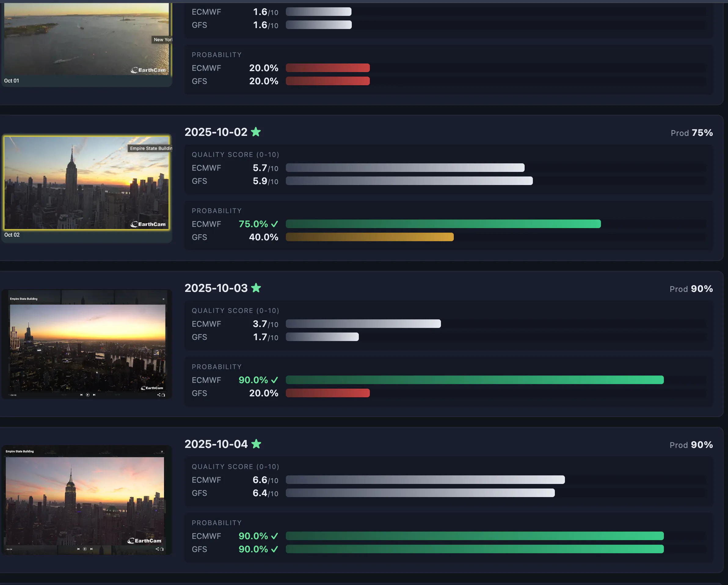Click the 6.4/10 GFS score value
The image size is (728, 585).
click(x=265, y=493)
